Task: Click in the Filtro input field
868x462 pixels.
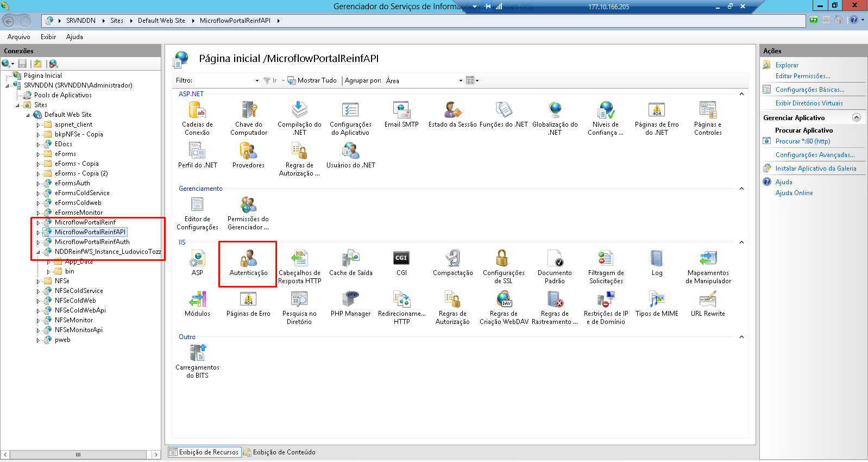Action: coord(224,80)
